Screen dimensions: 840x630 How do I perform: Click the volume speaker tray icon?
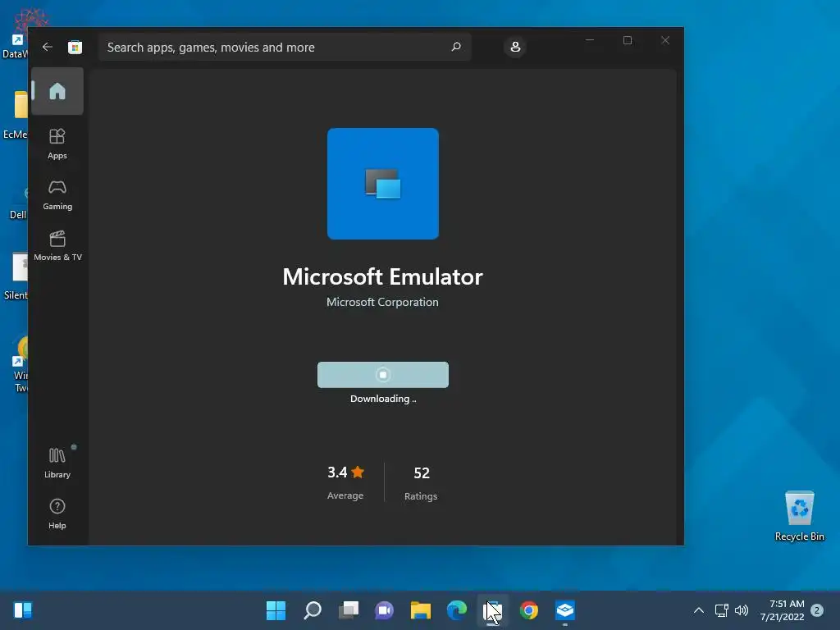coord(742,610)
